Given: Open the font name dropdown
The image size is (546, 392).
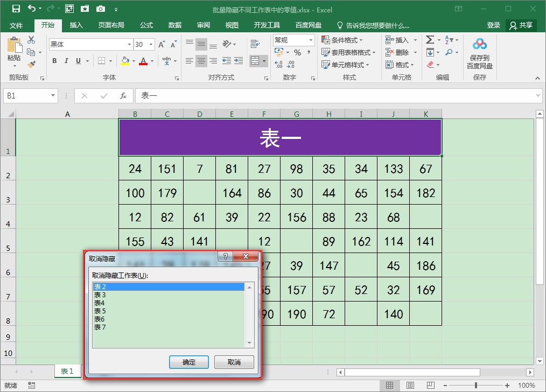Looking at the screenshot, I should tap(128, 44).
